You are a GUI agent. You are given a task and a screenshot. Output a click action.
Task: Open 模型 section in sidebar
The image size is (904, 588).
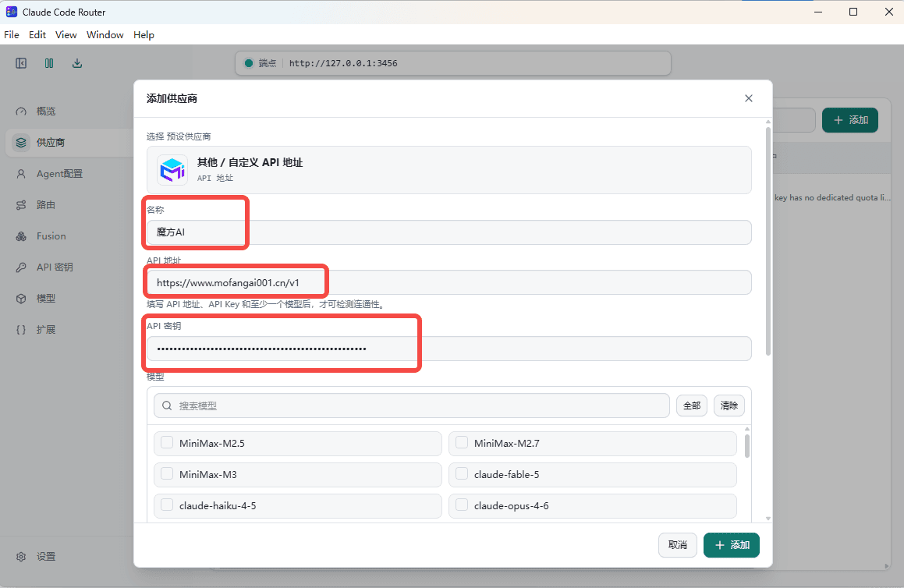coord(45,298)
